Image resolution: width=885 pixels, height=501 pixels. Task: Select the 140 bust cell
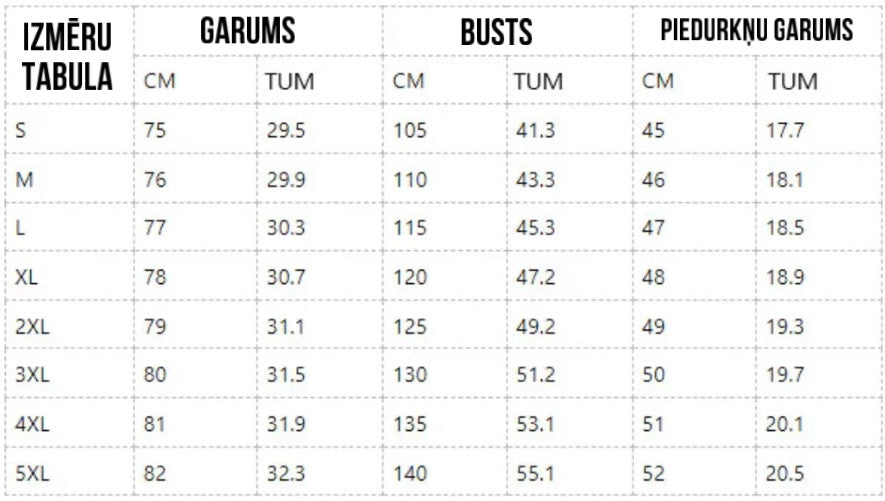click(x=409, y=473)
